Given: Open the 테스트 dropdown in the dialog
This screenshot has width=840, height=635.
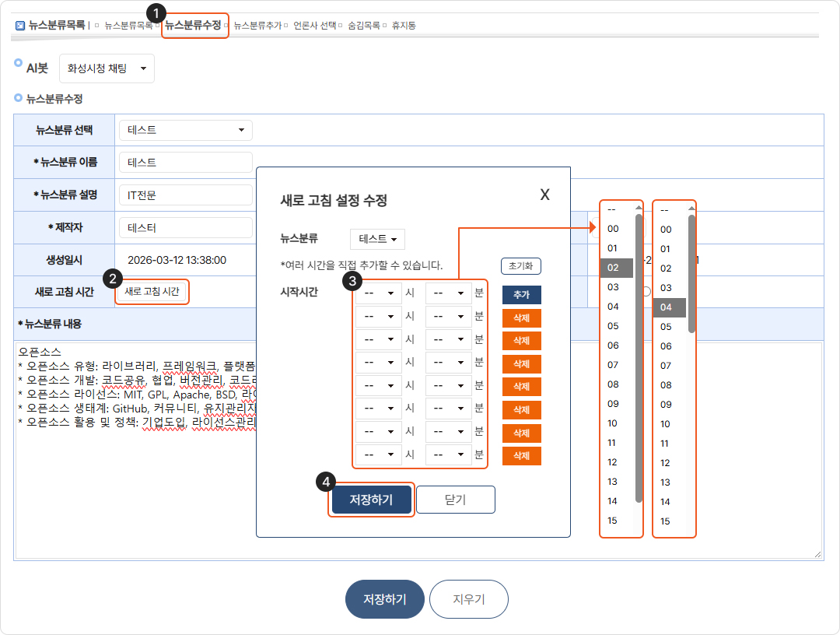Looking at the screenshot, I should point(377,239).
